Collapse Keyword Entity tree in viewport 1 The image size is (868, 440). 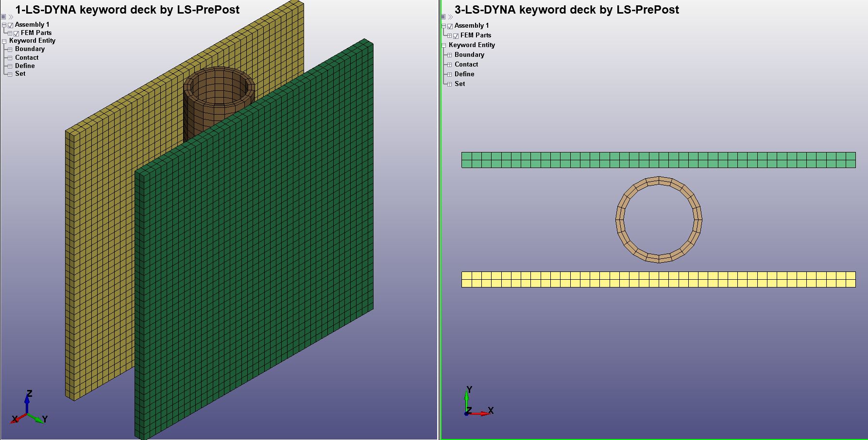pyautogui.click(x=4, y=41)
